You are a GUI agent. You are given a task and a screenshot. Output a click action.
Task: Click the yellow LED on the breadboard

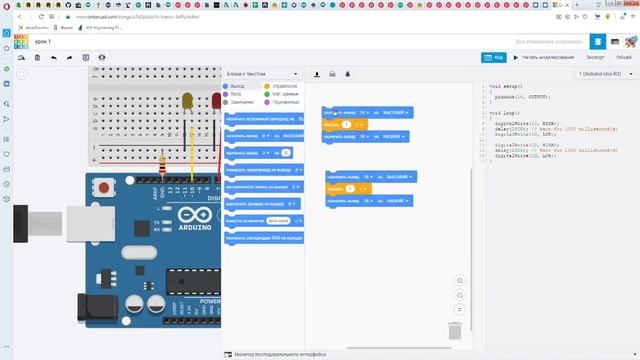coord(187,102)
